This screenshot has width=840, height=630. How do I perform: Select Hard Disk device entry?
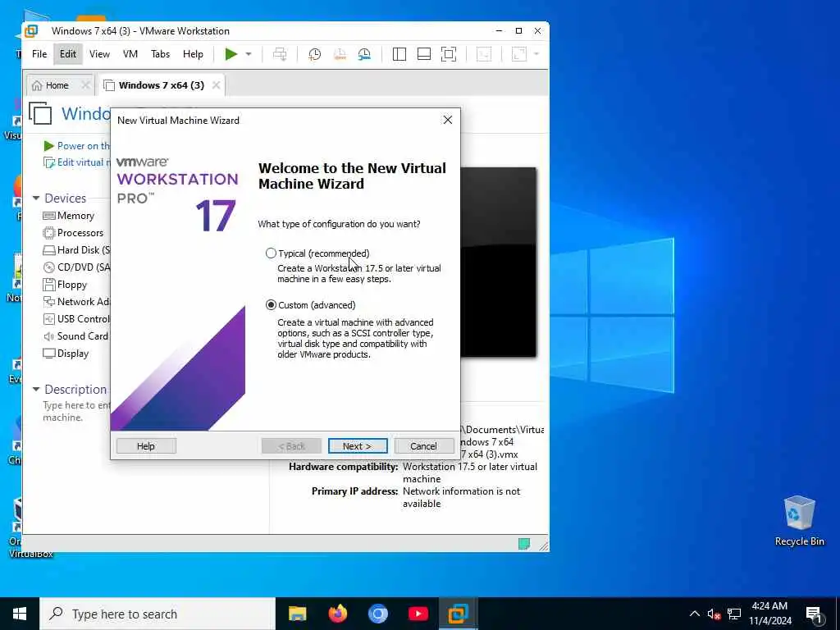point(76,249)
